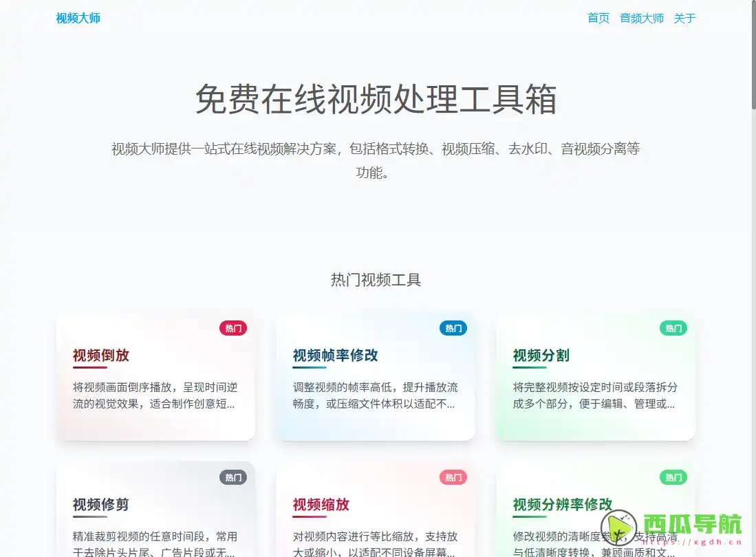This screenshot has width=756, height=557.
Task: Click the 热门 badge on 视频帧率修改
Action: coord(453,328)
